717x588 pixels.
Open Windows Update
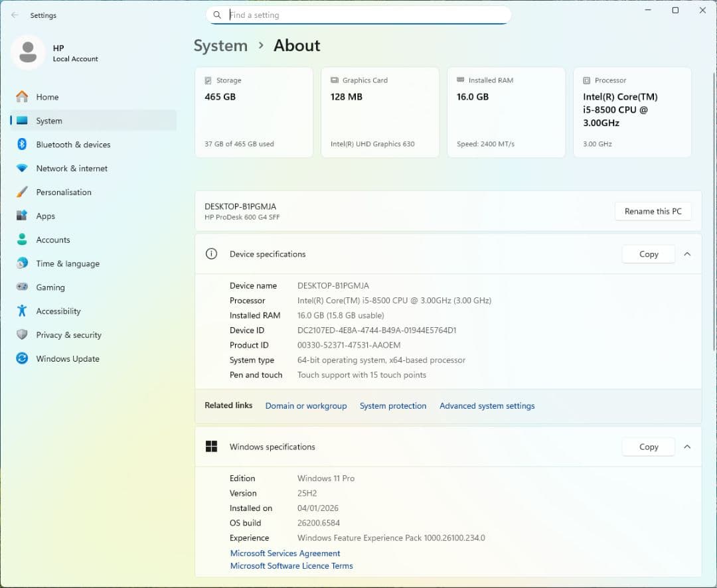[x=67, y=358]
